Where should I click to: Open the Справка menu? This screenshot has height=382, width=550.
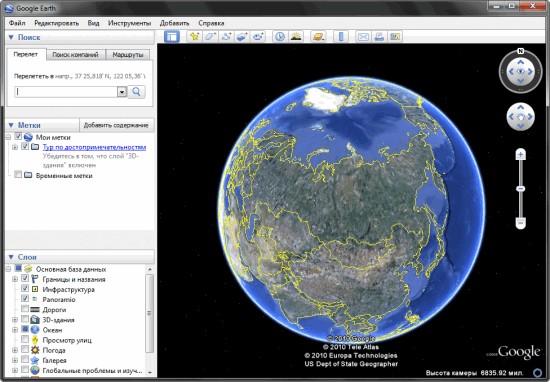pos(211,23)
